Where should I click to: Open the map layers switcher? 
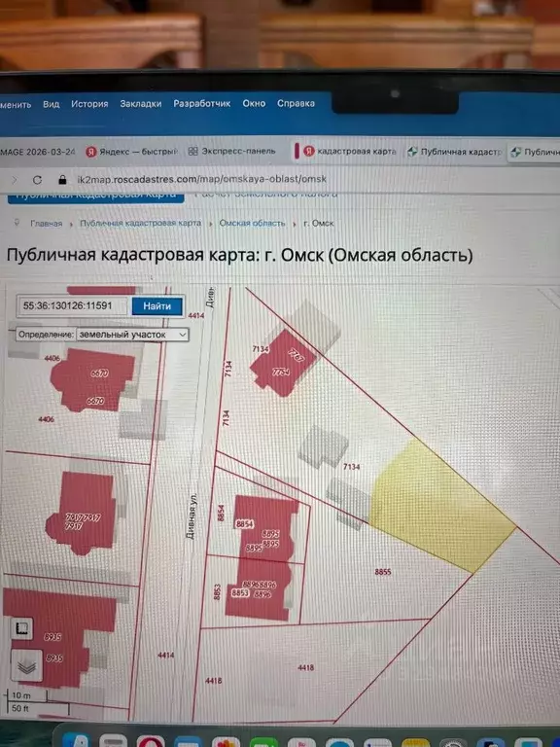[x=26, y=666]
